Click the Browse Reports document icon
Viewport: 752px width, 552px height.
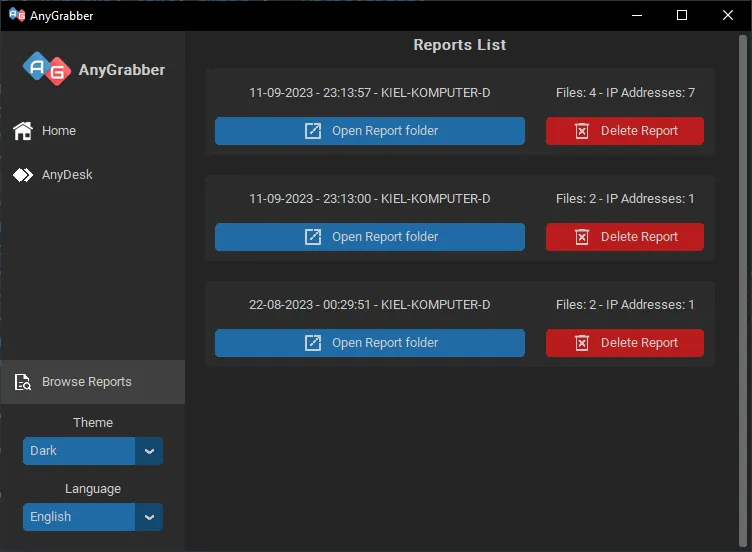(23, 382)
